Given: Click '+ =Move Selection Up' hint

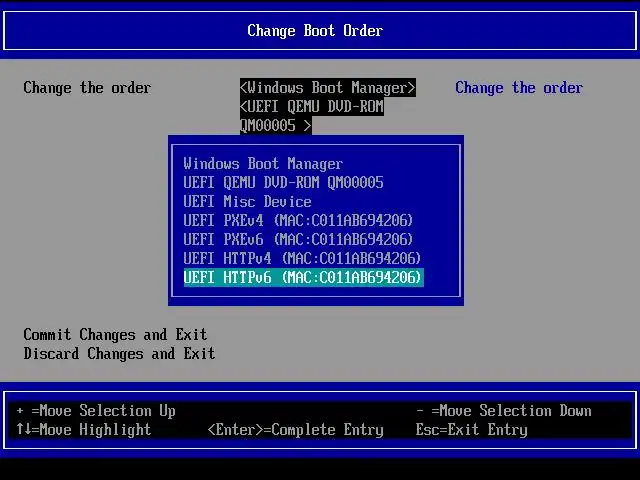Looking at the screenshot, I should (x=96, y=411).
